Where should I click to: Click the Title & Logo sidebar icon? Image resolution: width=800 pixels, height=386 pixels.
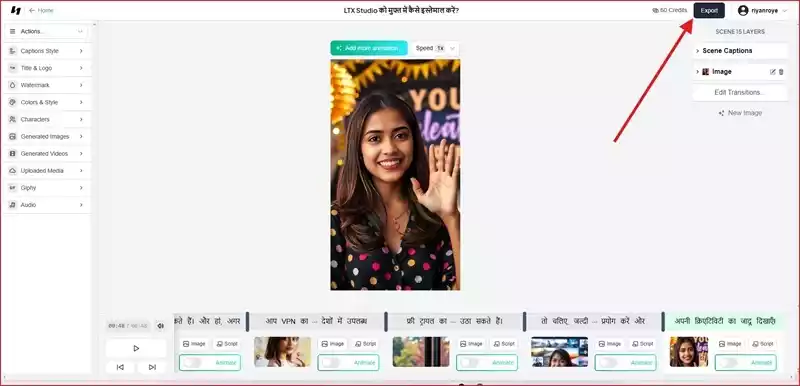point(12,68)
